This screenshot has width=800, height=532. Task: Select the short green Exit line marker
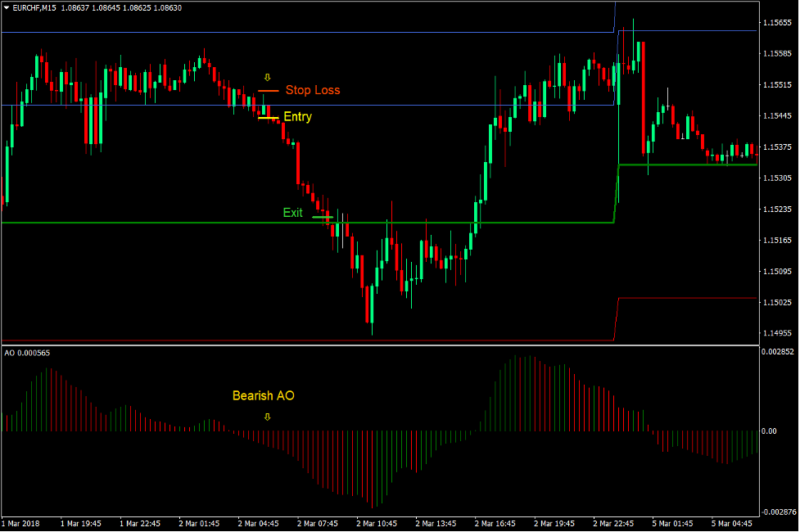(x=322, y=217)
